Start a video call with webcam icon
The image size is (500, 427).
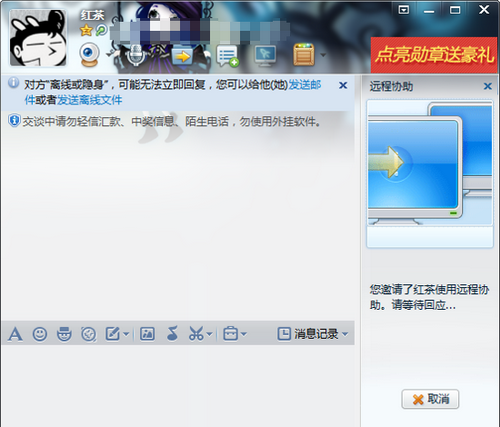[x=89, y=55]
